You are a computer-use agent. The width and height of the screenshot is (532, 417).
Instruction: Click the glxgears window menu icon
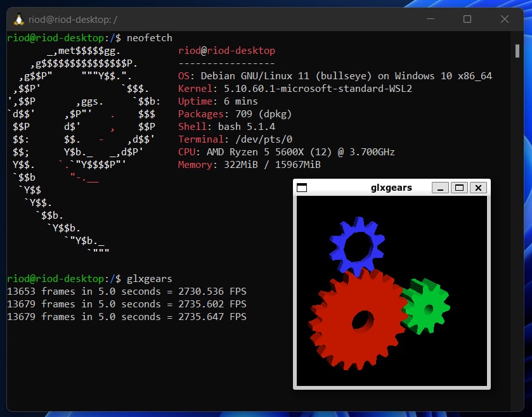(x=302, y=188)
